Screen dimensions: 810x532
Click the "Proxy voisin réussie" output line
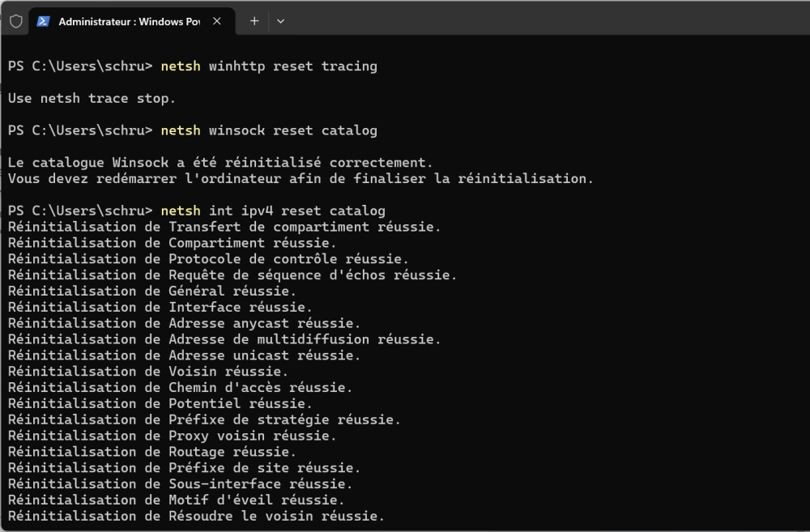173,436
